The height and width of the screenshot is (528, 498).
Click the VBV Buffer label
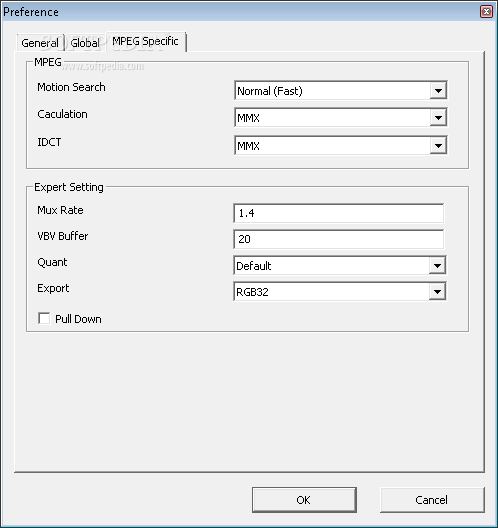pyautogui.click(x=63, y=236)
